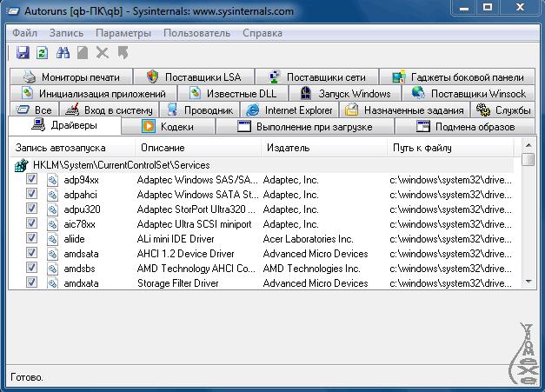Click the aic78xx driver file icon

click(52, 224)
